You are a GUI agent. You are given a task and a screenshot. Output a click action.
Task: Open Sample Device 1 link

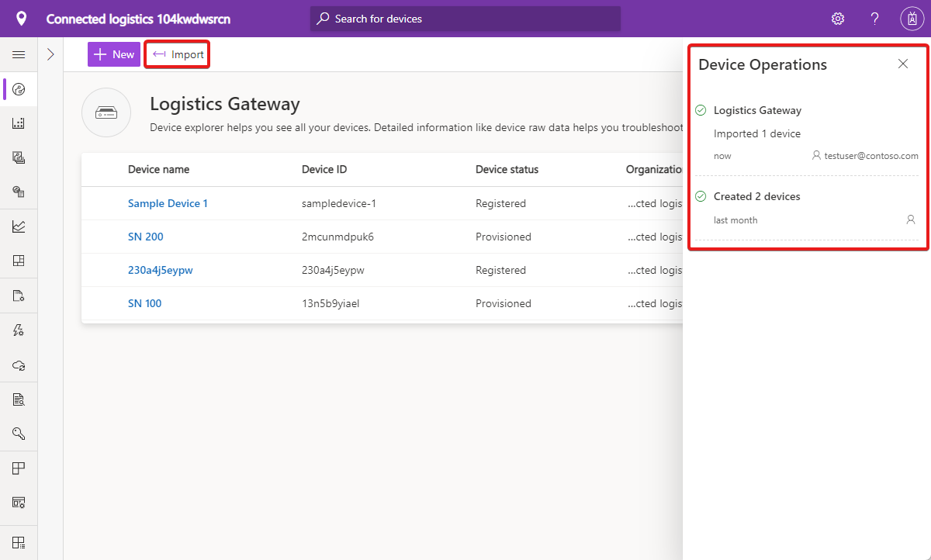[168, 203]
